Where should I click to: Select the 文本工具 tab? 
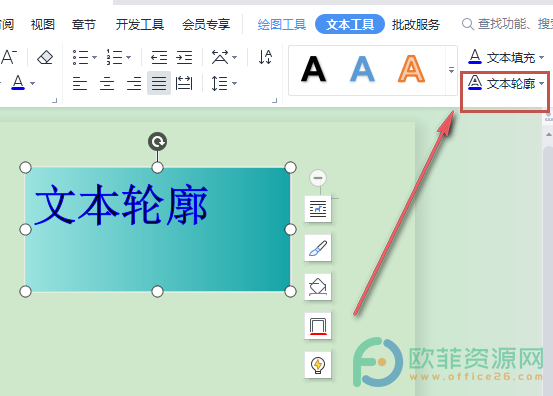pyautogui.click(x=350, y=24)
